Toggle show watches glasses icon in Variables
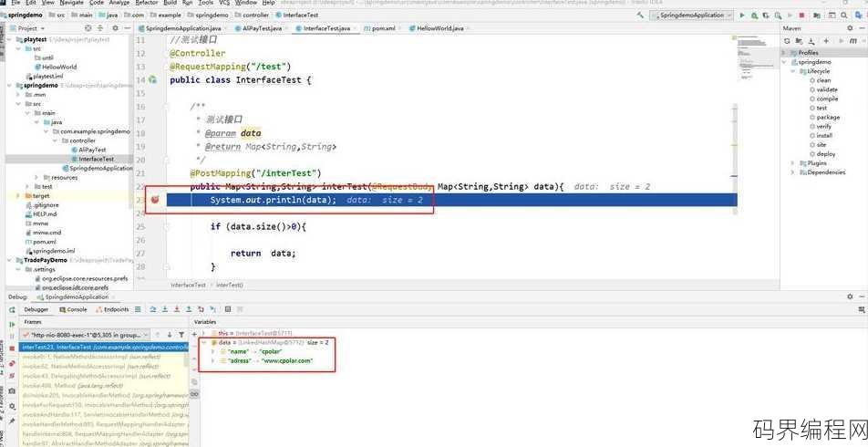 tap(194, 394)
